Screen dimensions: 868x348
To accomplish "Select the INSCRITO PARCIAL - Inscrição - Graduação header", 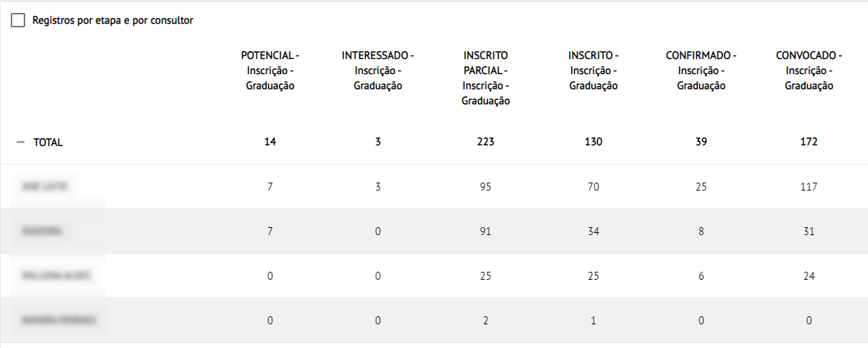I will click(486, 78).
